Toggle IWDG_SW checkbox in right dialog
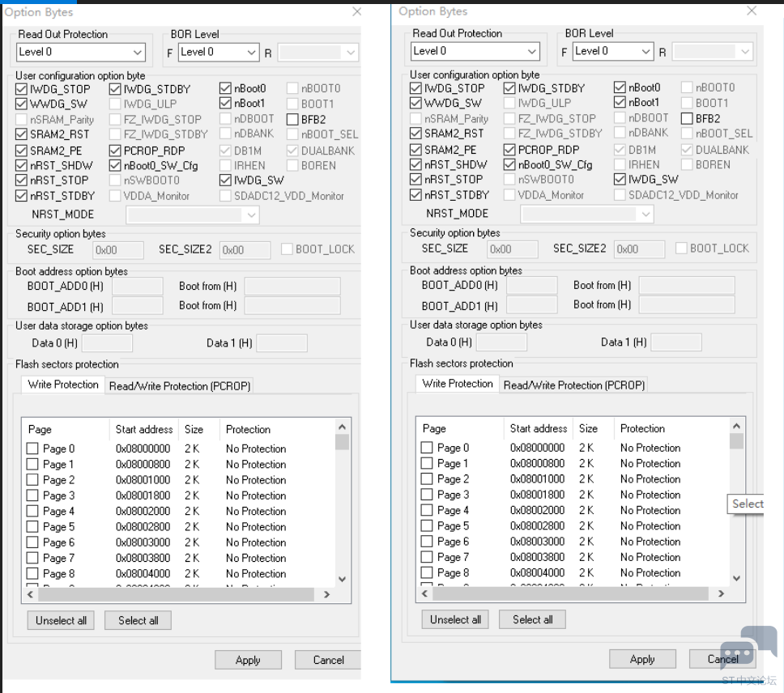The height and width of the screenshot is (693, 784). point(620,179)
